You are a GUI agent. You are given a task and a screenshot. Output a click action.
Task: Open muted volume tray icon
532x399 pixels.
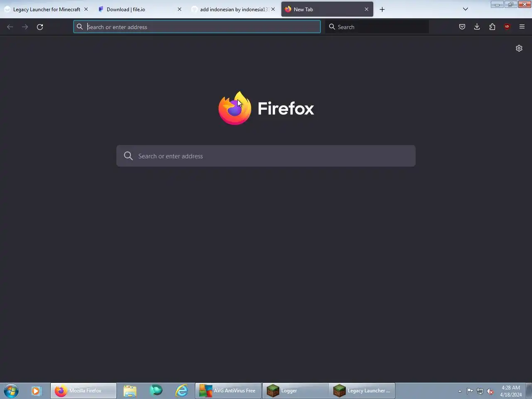[x=490, y=391]
